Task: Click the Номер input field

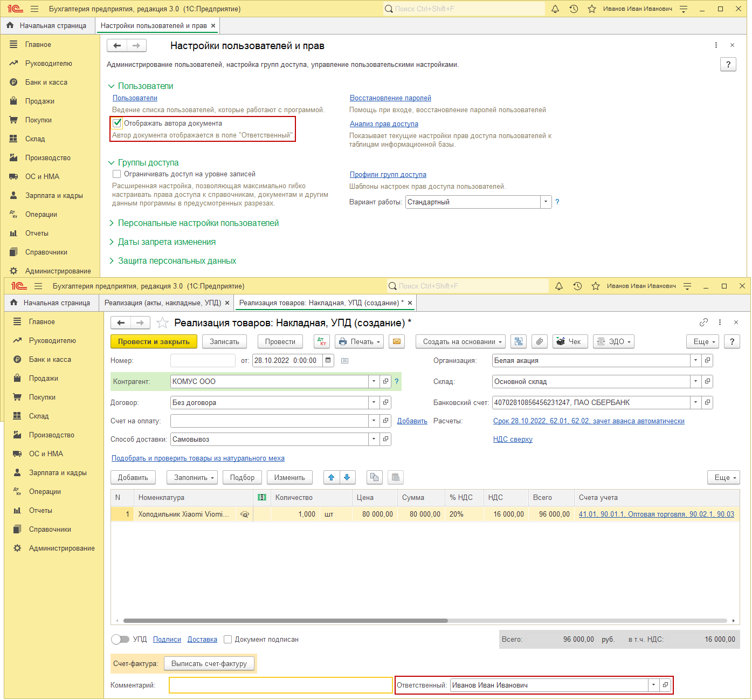Action: tap(203, 360)
